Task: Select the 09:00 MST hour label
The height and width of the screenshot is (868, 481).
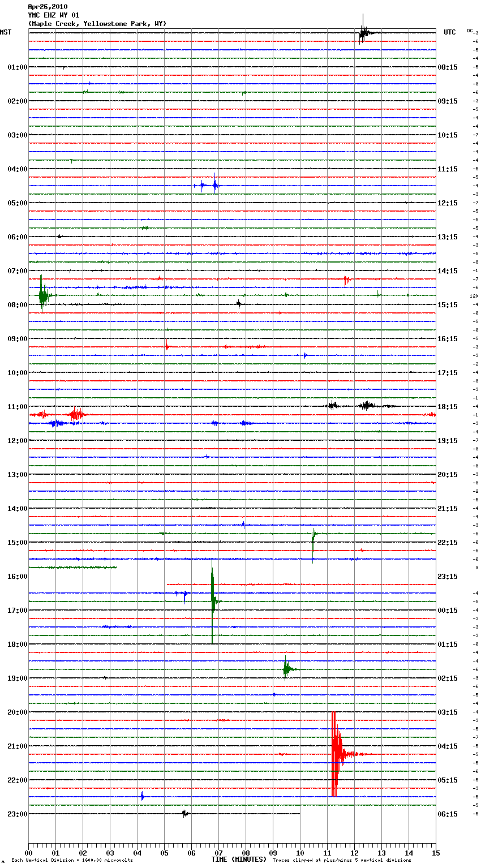Action: 17,339
